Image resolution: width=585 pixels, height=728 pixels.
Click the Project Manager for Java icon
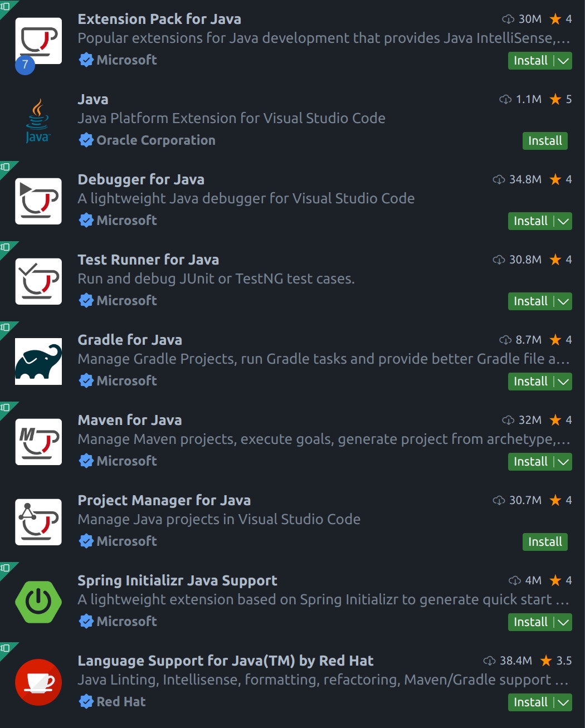[38, 522]
